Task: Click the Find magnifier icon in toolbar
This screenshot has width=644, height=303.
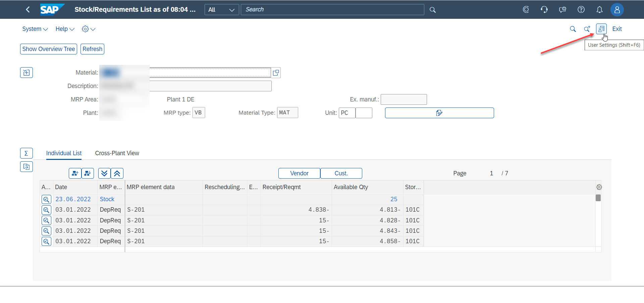Action: (x=573, y=29)
